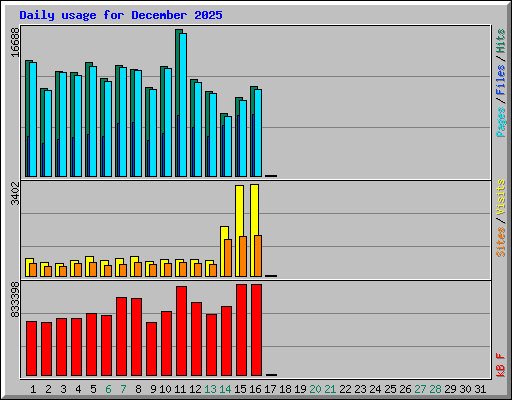The height and width of the screenshot is (400, 512).
Task: Click day label 6 on the x-axis
Action: [108, 389]
